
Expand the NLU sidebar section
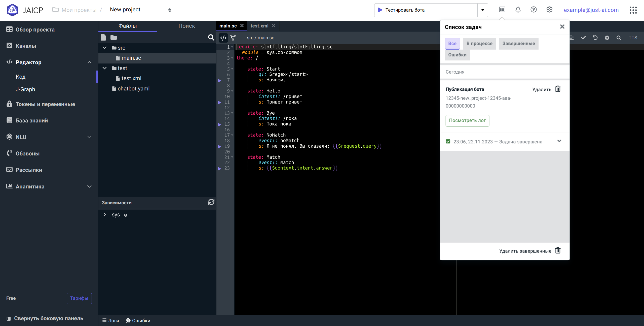pos(89,137)
